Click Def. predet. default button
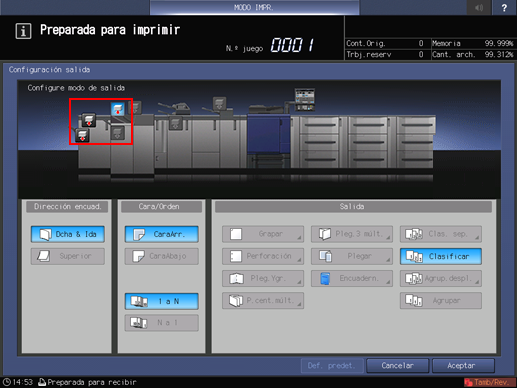Image resolution: width=517 pixels, height=388 pixels. [x=331, y=366]
